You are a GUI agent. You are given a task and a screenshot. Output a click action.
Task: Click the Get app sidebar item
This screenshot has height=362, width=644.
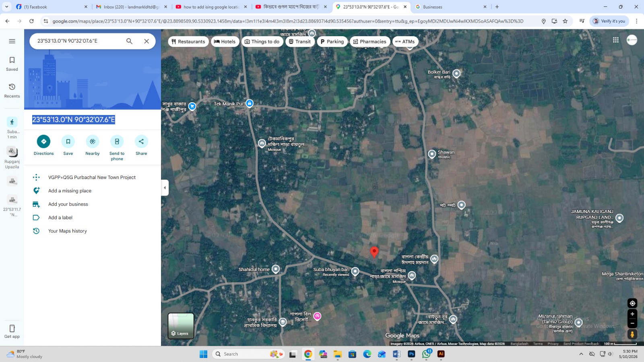point(12,331)
